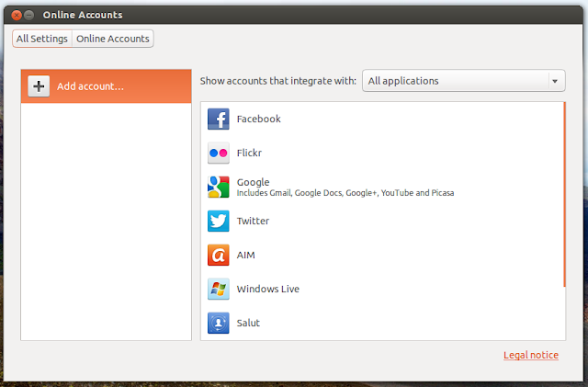
Task: Click the 'Show accounts that integrate with' label
Action: (277, 81)
